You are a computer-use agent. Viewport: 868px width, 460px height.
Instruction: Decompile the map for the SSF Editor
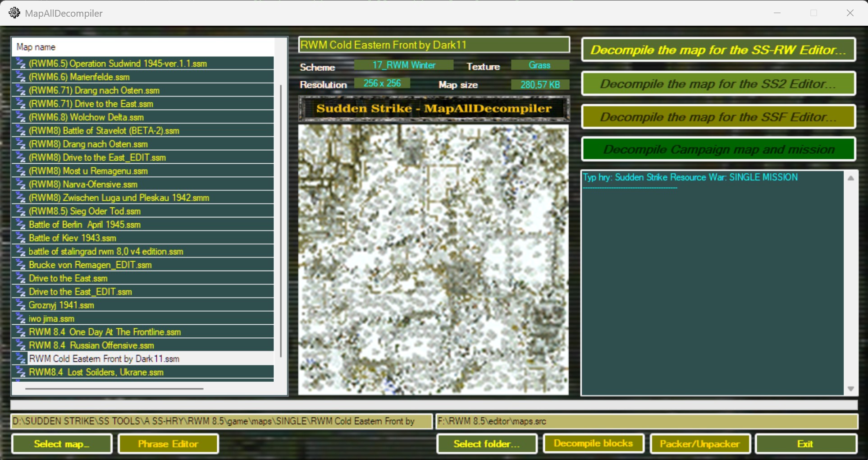(x=718, y=117)
